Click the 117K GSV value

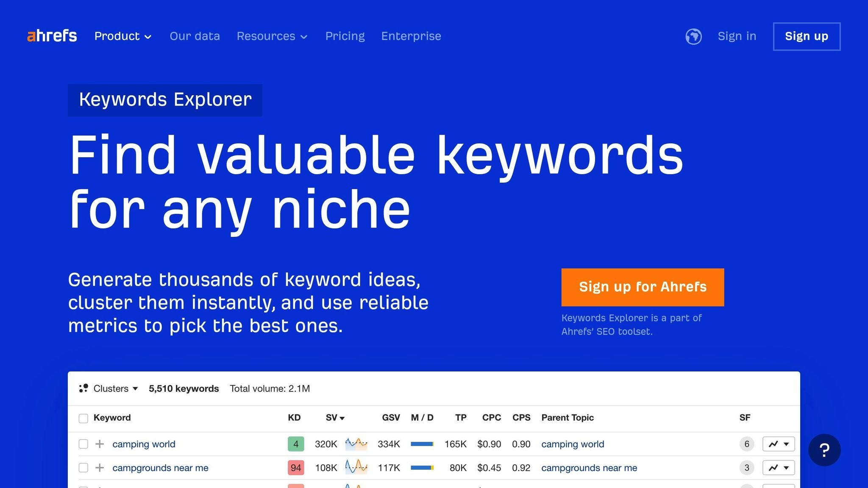[x=389, y=468]
